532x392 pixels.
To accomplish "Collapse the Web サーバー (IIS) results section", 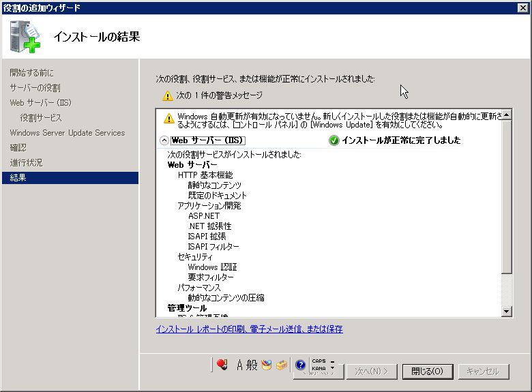I will click(x=164, y=140).
